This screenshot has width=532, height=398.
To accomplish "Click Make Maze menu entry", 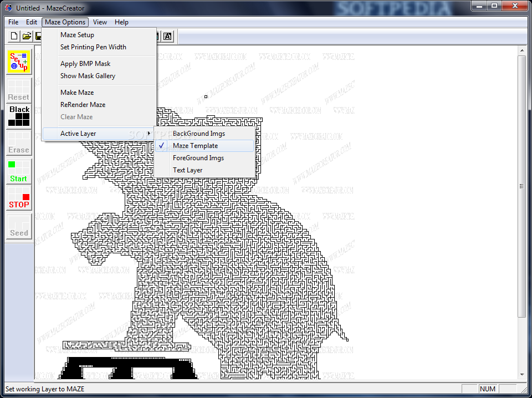I will tap(99, 92).
